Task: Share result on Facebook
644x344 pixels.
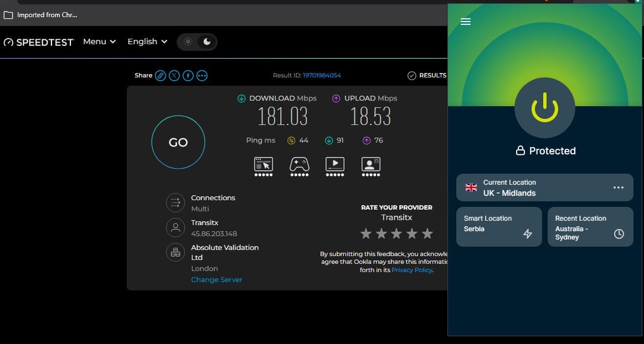Action: point(188,75)
